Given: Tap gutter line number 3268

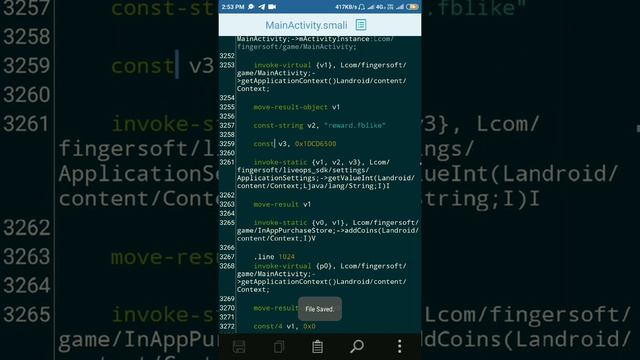Looking at the screenshot, I should tap(227, 266).
